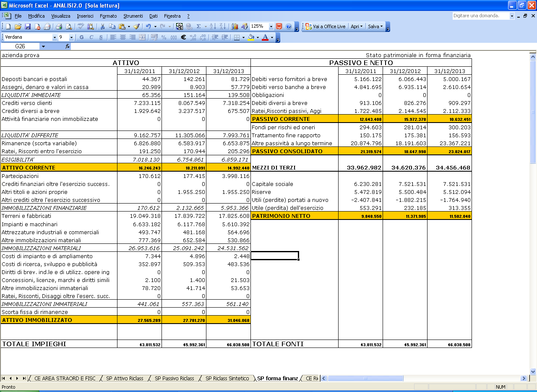Switch to the SP Attivo Riclass sheet tab
Image resolution: width=537 pixels, height=392 pixels.
(125, 379)
